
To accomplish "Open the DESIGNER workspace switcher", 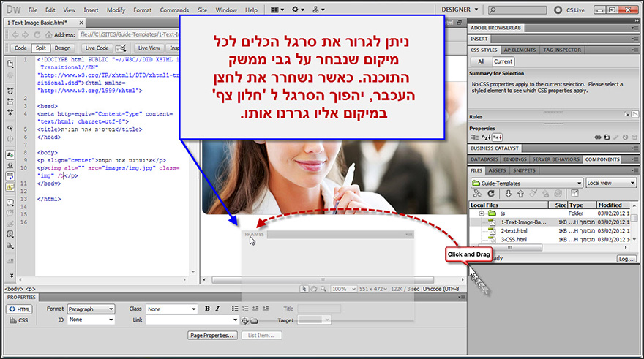I will (x=460, y=10).
